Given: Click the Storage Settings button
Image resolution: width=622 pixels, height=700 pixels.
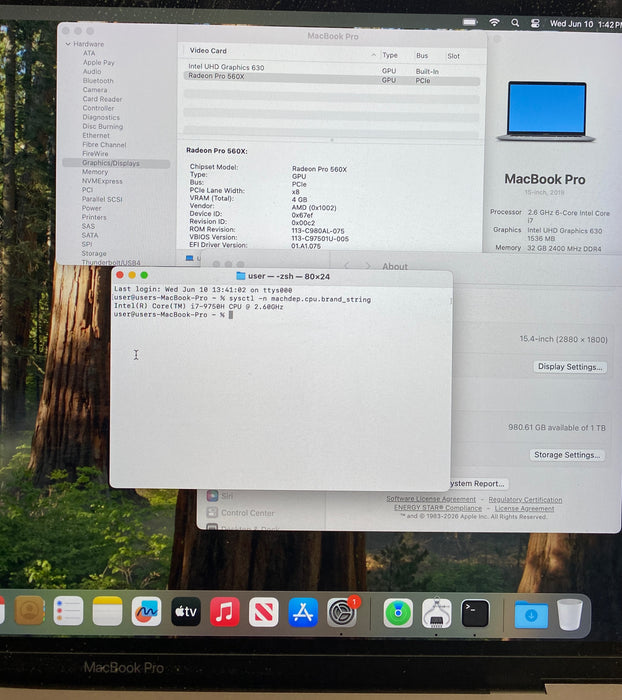Looking at the screenshot, I should tap(567, 455).
